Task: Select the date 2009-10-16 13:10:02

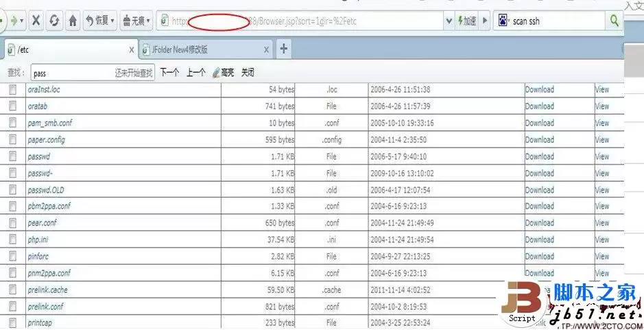Action: tap(402, 173)
